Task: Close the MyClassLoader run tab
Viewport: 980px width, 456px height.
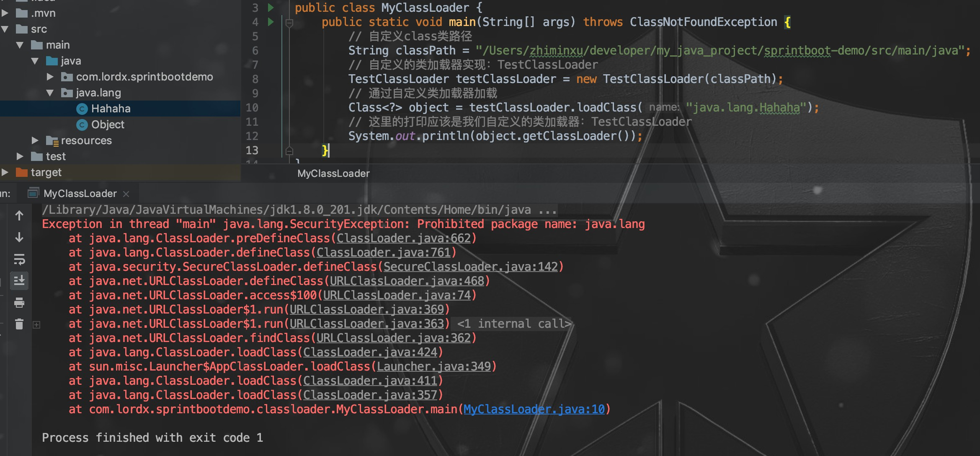Action: pos(126,194)
